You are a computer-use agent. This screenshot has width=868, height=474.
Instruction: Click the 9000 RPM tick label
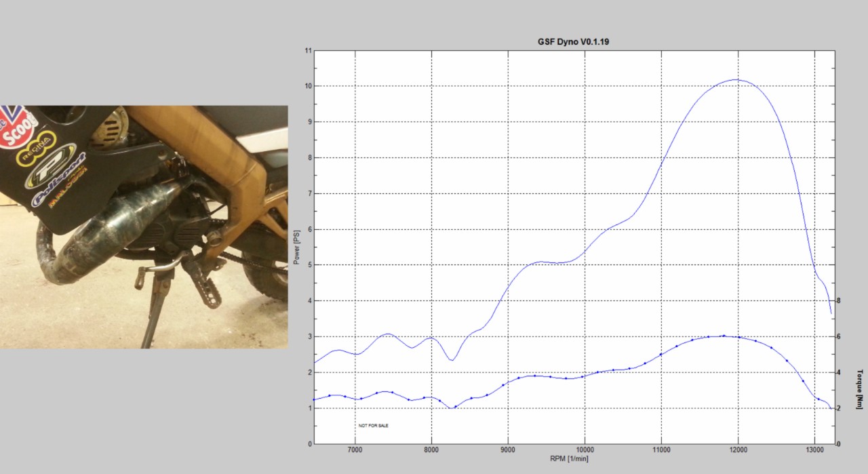click(x=508, y=450)
